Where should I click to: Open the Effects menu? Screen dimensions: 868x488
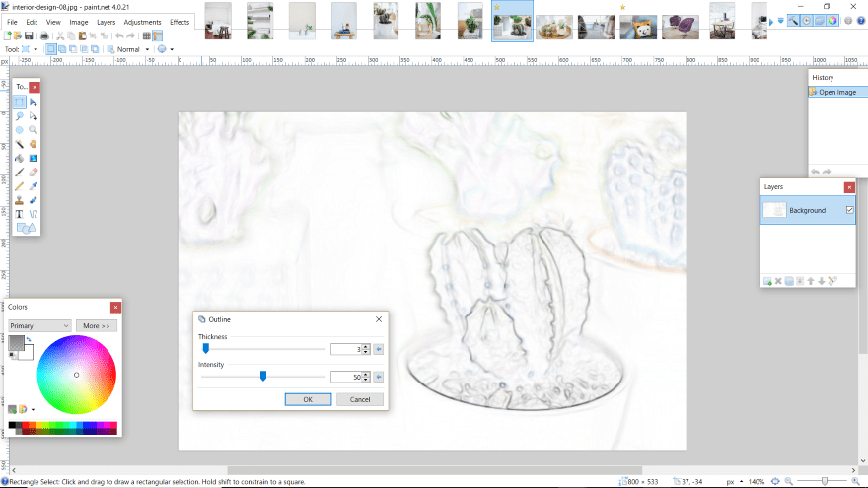[180, 22]
